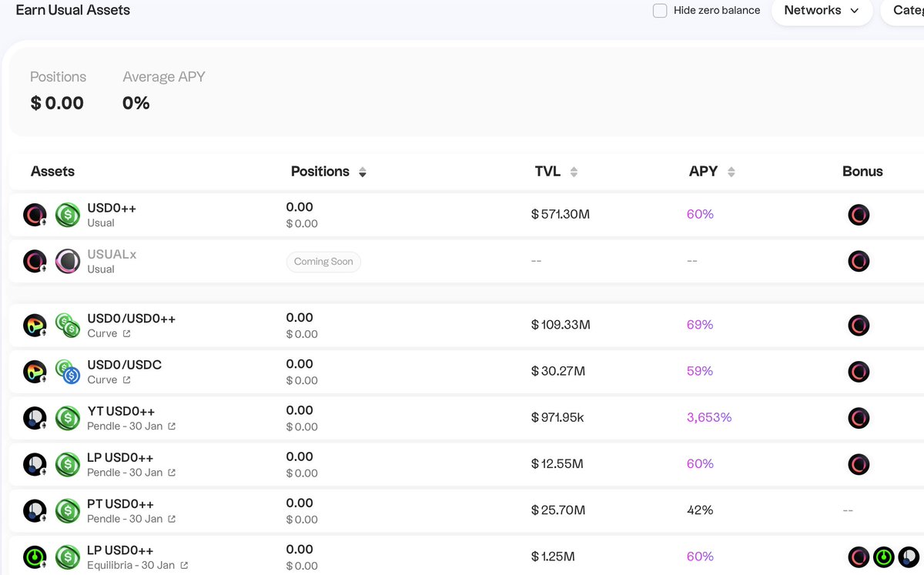Click the $30.27M TVL value
The image size is (924, 575).
click(558, 372)
